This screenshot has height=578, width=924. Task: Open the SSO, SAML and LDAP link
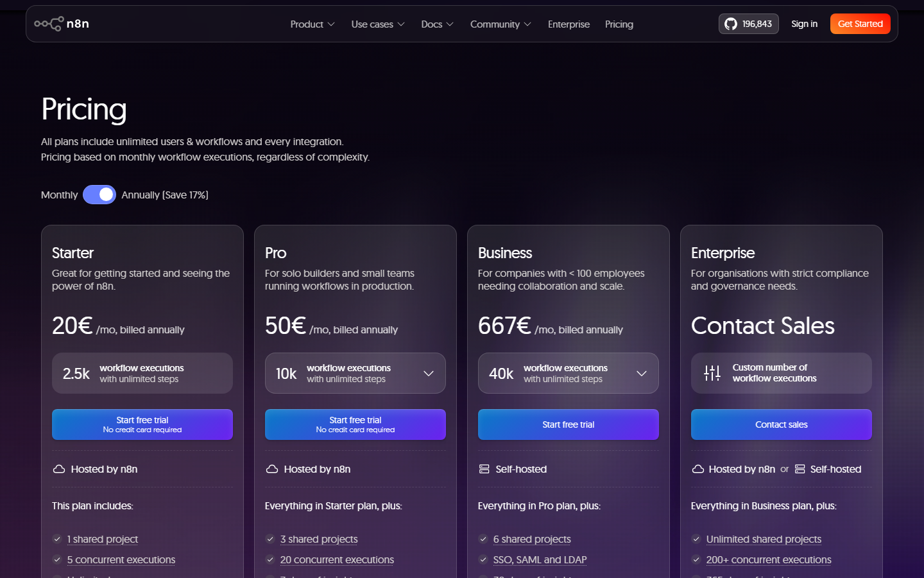[x=540, y=560]
